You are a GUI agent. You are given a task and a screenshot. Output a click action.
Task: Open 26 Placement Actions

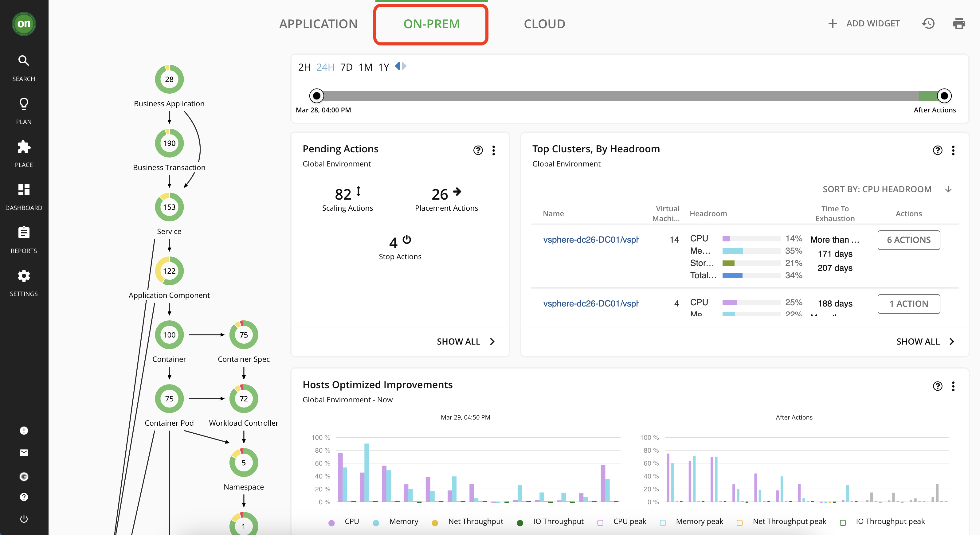pyautogui.click(x=446, y=199)
